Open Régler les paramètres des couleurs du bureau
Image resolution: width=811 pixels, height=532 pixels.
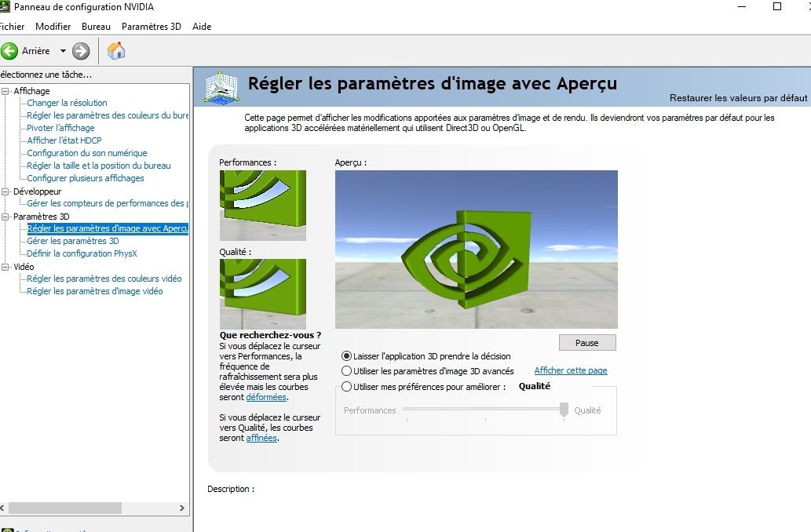(108, 115)
